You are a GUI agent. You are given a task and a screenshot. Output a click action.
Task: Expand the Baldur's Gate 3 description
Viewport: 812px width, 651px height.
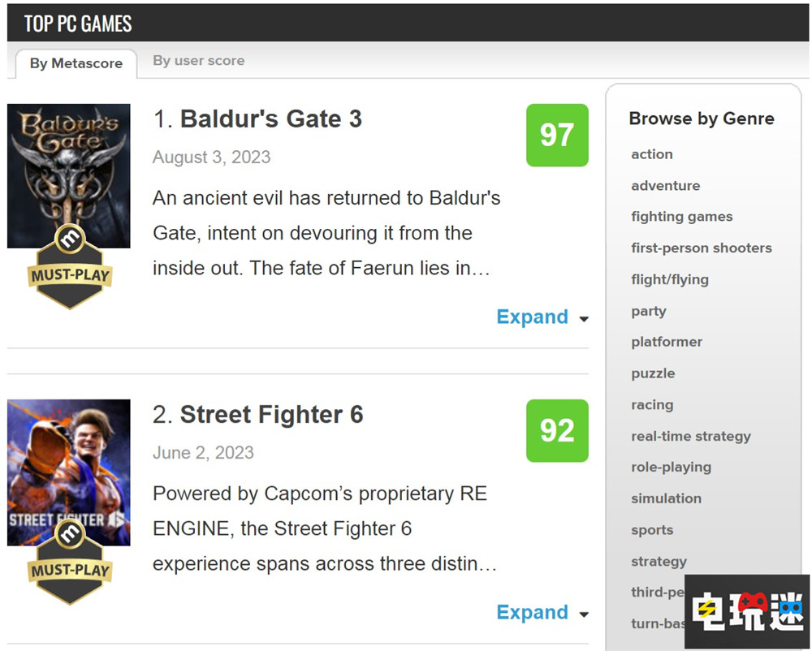(x=533, y=317)
